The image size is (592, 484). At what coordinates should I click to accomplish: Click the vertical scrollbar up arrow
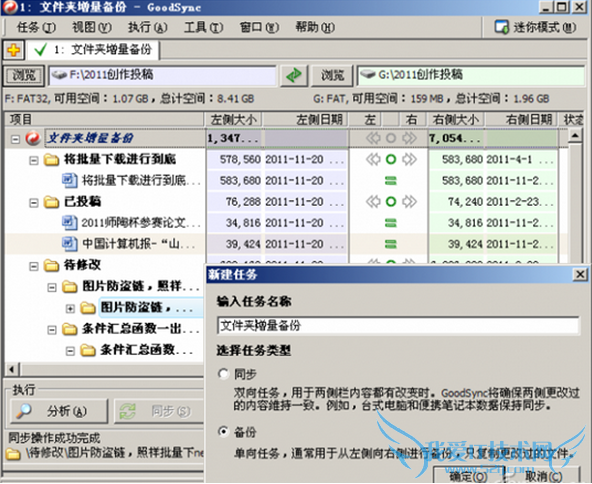coord(575,136)
